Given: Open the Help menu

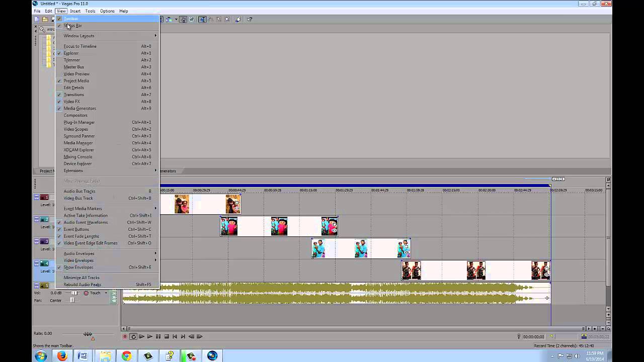Looking at the screenshot, I should tap(123, 11).
